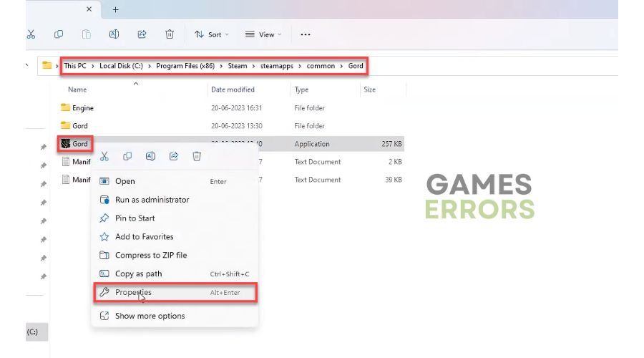Go to This PC in the breadcrumb
Image resolution: width=644 pixels, height=358 pixels.
[75, 66]
